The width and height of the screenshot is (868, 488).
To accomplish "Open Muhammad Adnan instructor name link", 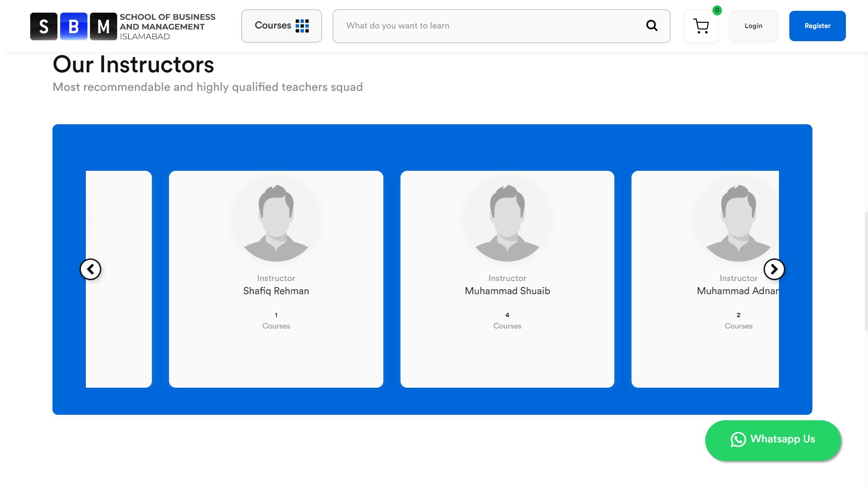I will click(737, 291).
